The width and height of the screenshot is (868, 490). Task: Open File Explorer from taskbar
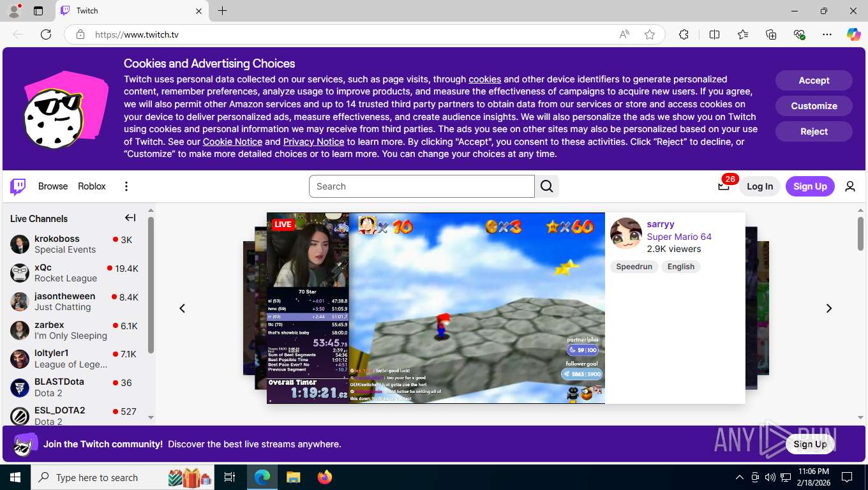pyautogui.click(x=293, y=477)
